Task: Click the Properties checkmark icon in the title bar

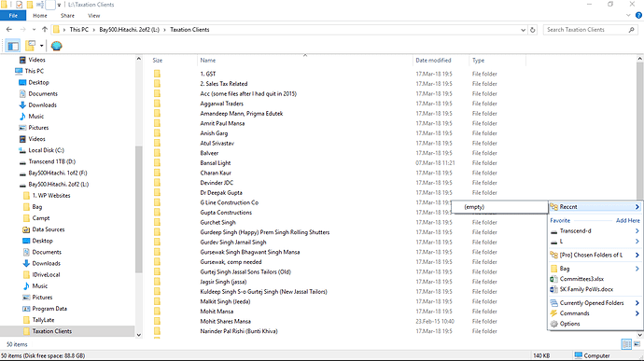Action: click(x=19, y=5)
